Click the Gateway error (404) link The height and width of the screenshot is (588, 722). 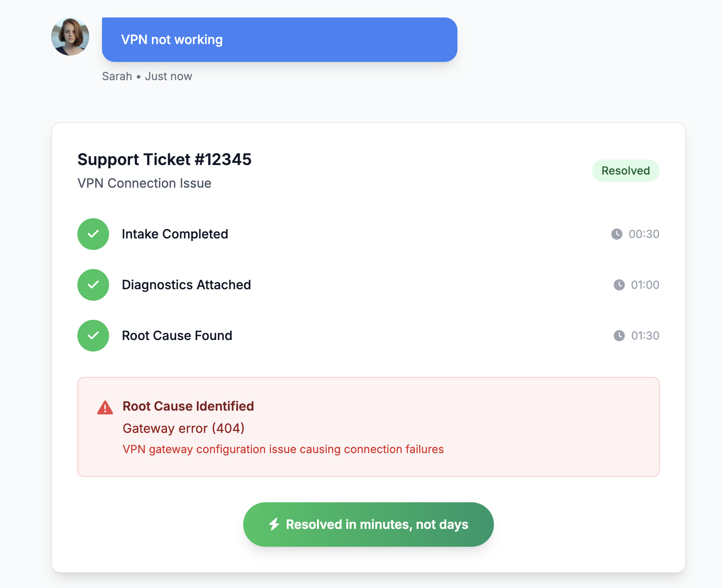[x=183, y=428]
